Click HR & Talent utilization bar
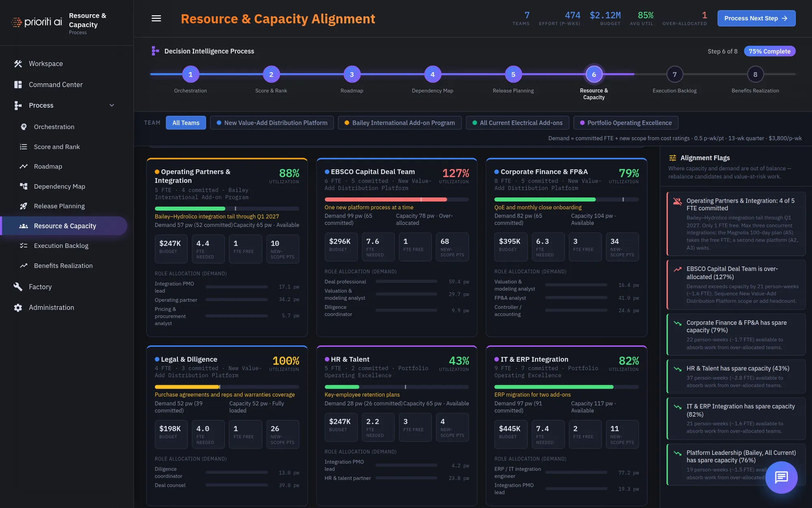 coord(396,387)
